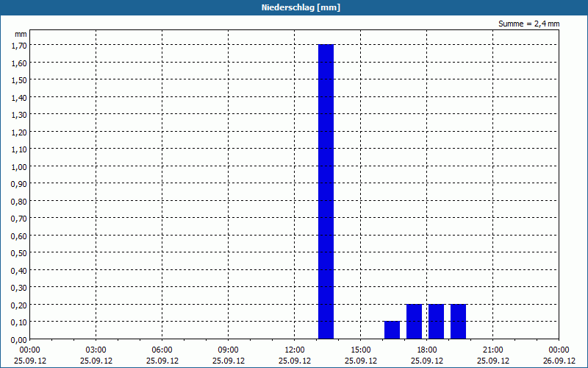Screen dimensions: 588x368
Task: Click the Summe = 2,4 mm label
Action: pos(528,24)
